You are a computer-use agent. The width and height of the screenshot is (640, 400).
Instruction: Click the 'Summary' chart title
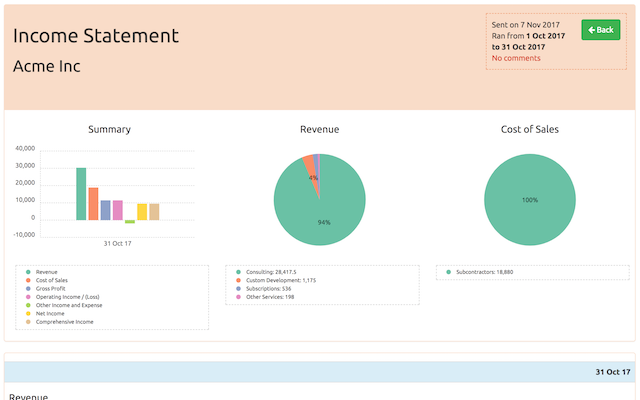(109, 129)
